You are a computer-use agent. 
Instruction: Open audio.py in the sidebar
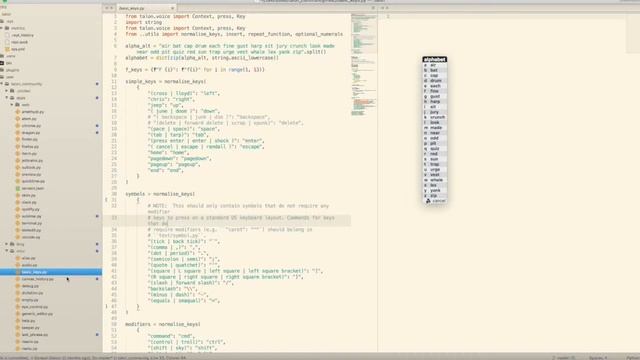(29, 265)
